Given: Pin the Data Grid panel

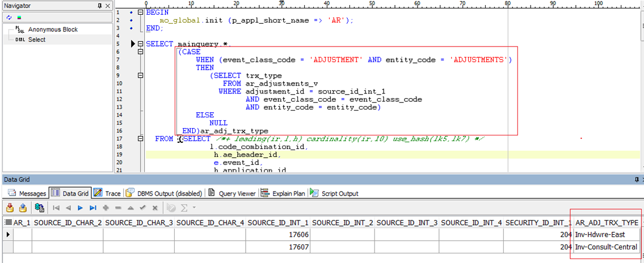Looking at the screenshot, I should click(637, 180).
